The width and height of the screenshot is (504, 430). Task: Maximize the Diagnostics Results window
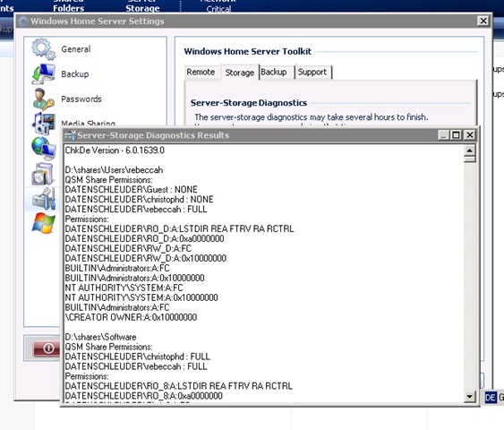[x=457, y=135]
